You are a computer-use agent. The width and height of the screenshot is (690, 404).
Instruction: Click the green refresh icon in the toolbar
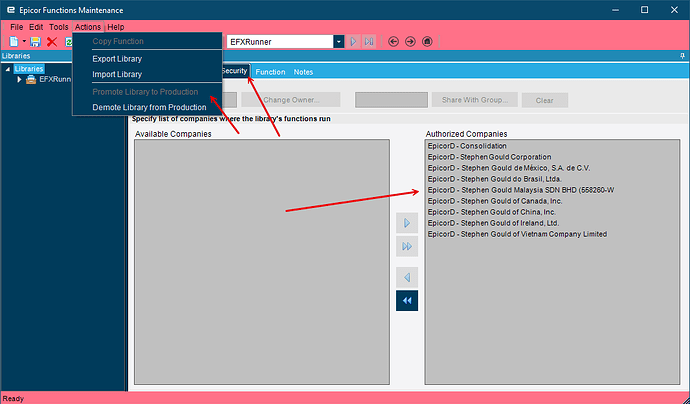click(69, 42)
